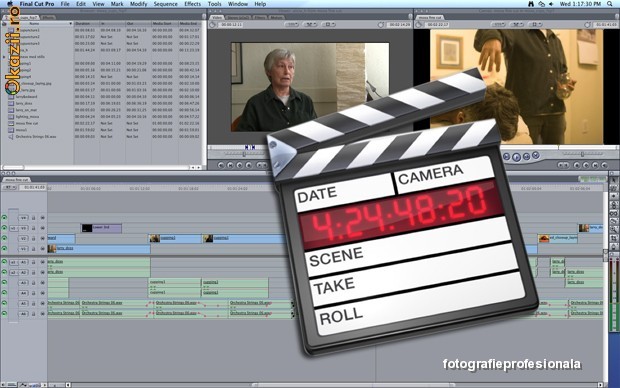
Task: Open the Viewer zoom percentage pop-up
Action: coord(292,25)
